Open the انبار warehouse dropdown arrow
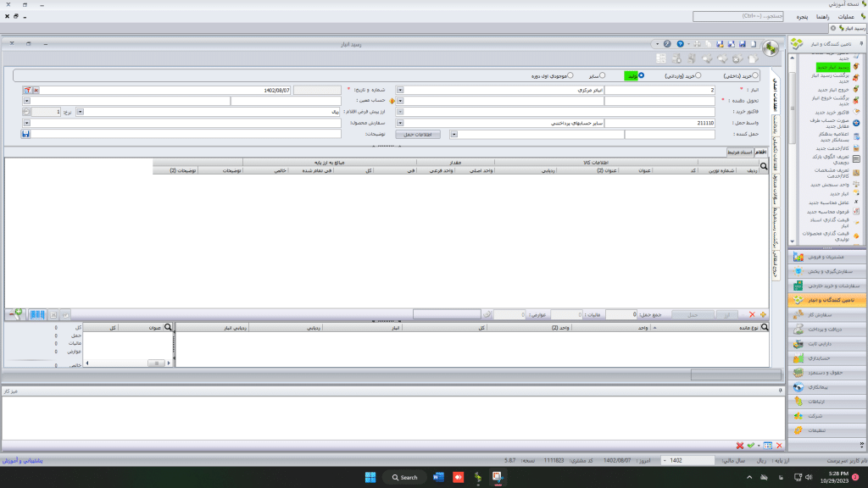868x488 pixels. pos(400,90)
